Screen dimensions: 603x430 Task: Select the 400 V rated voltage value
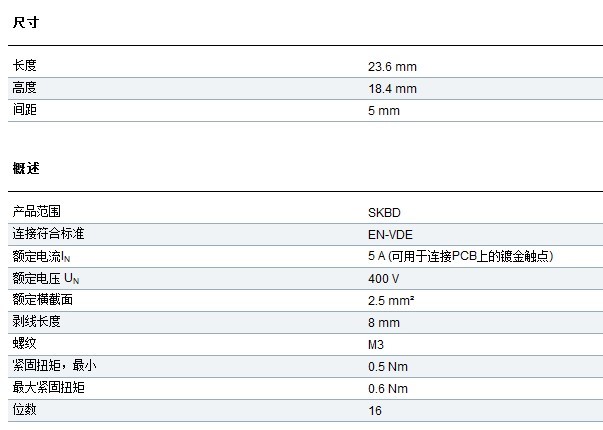384,278
